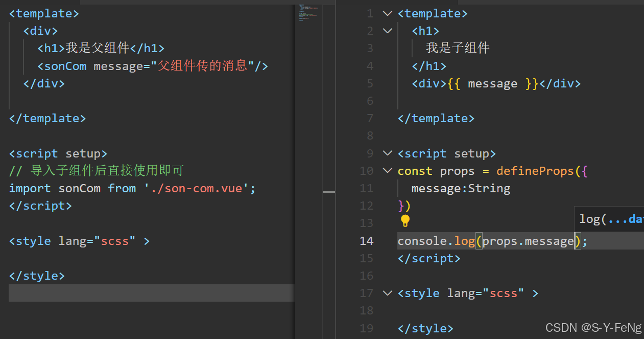Click 'console' on line 14
This screenshot has height=339, width=644.
click(422, 241)
